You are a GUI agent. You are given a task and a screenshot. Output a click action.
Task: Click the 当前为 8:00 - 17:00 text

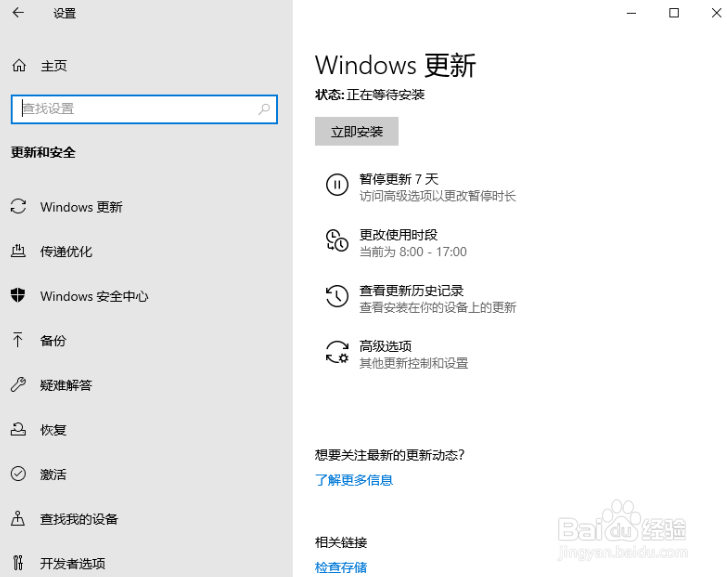(x=413, y=252)
